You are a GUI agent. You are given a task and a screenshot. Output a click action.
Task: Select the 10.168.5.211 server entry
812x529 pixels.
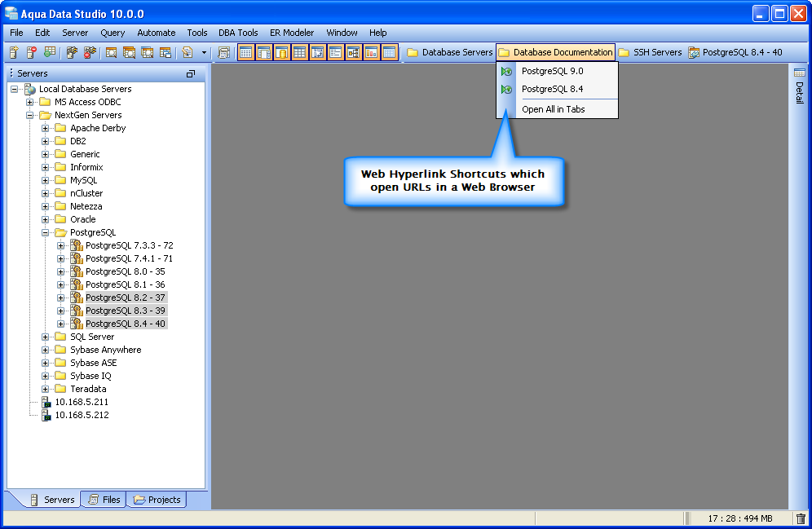(82, 402)
